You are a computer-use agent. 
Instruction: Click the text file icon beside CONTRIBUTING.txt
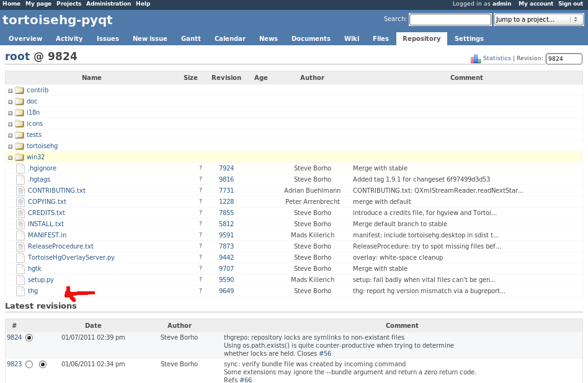20,190
